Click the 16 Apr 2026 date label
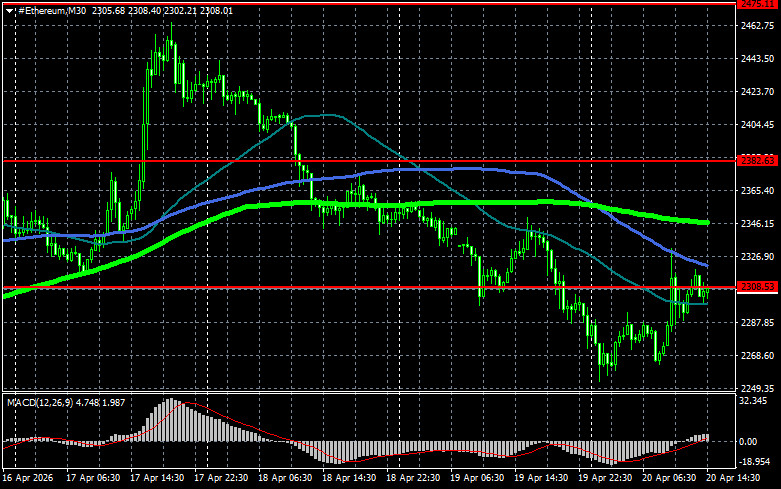Image resolution: width=781 pixels, height=489 pixels. coord(28,478)
